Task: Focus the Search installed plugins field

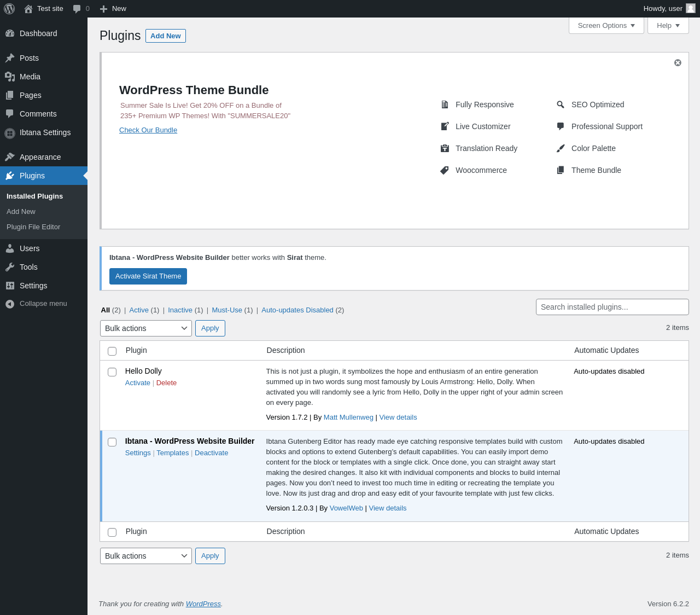Action: pyautogui.click(x=612, y=307)
